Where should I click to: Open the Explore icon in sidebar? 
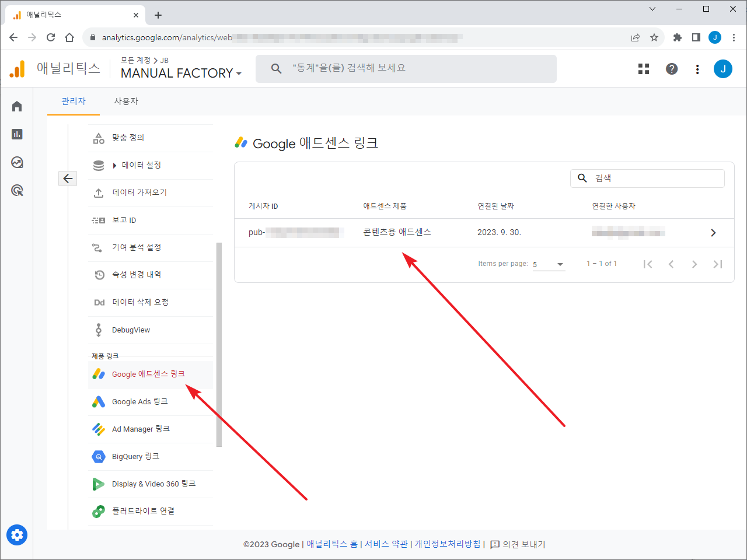[x=17, y=162]
